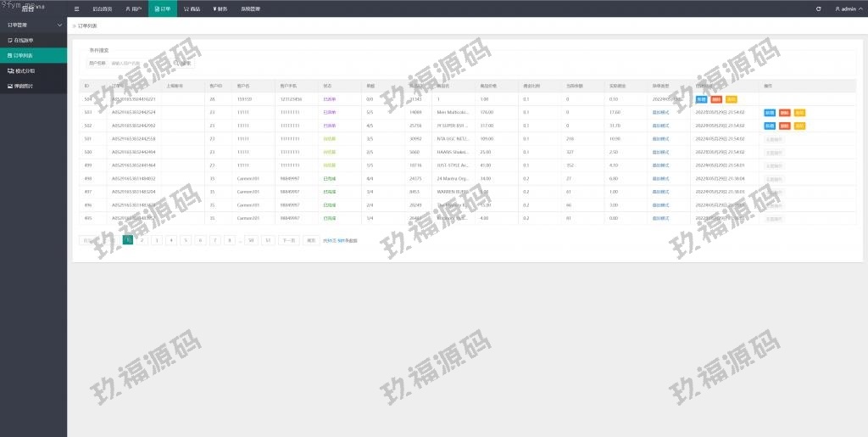Open 系统管理 in the top navigation

click(x=251, y=8)
